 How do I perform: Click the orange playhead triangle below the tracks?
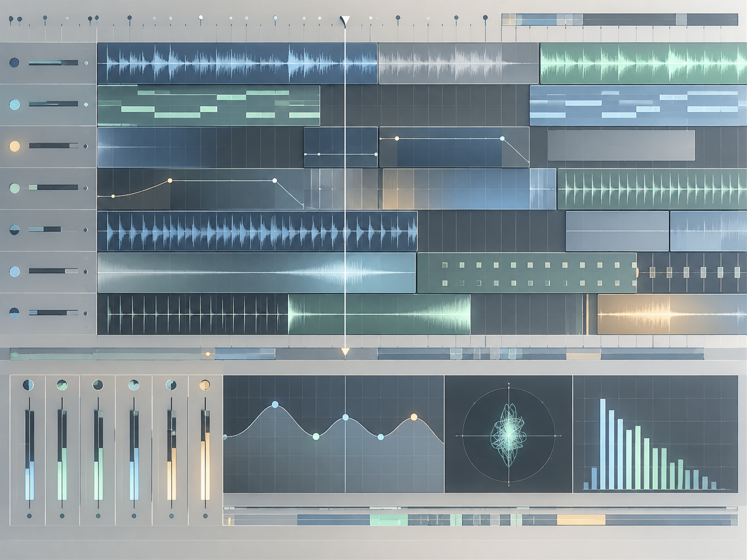(345, 352)
